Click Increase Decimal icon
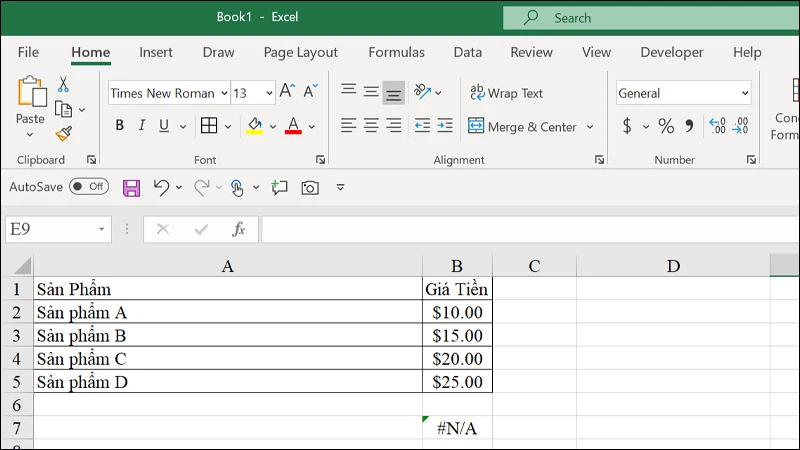This screenshot has width=800, height=450. click(717, 126)
